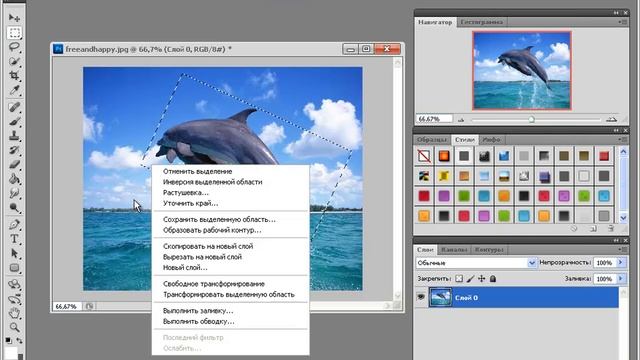Select the 3D Rotate tool
Screen dimensions: 640x360
click(14, 284)
